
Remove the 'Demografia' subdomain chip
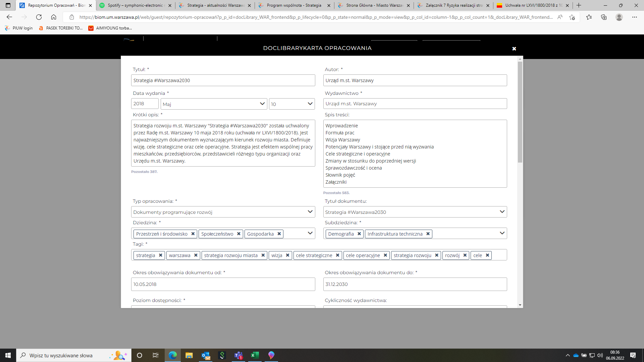click(x=359, y=234)
